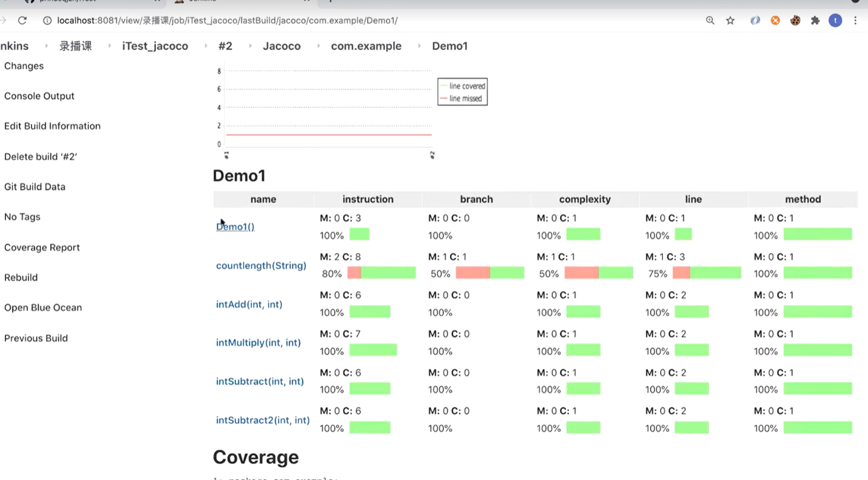Screen dimensions: 868x480
Task: Expand the chevron before 录播课 breadcrumb
Action: click(x=46, y=46)
